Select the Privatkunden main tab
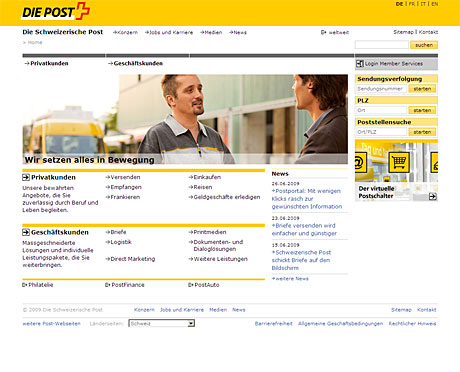Viewport: 460px width, 372px height. 46,63
